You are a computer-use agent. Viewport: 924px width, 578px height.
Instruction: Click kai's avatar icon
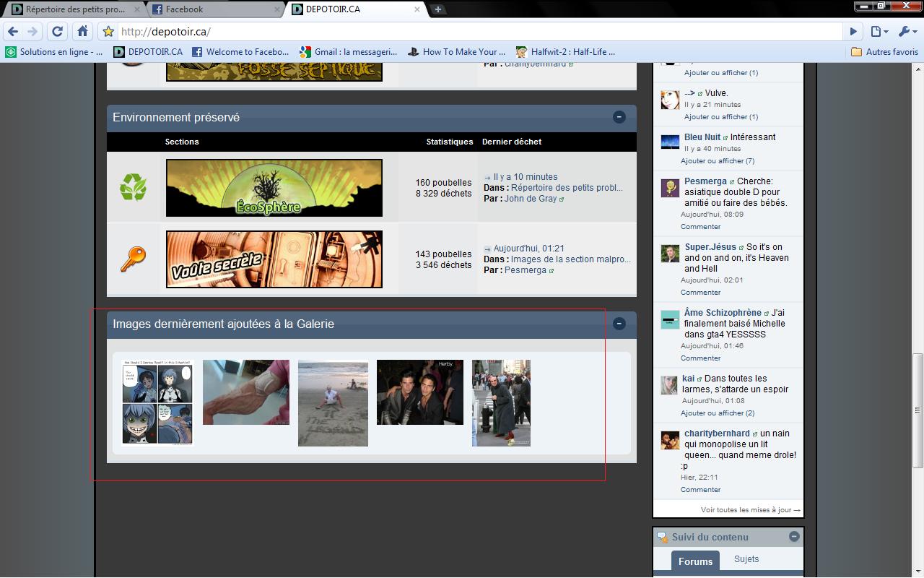(x=670, y=385)
